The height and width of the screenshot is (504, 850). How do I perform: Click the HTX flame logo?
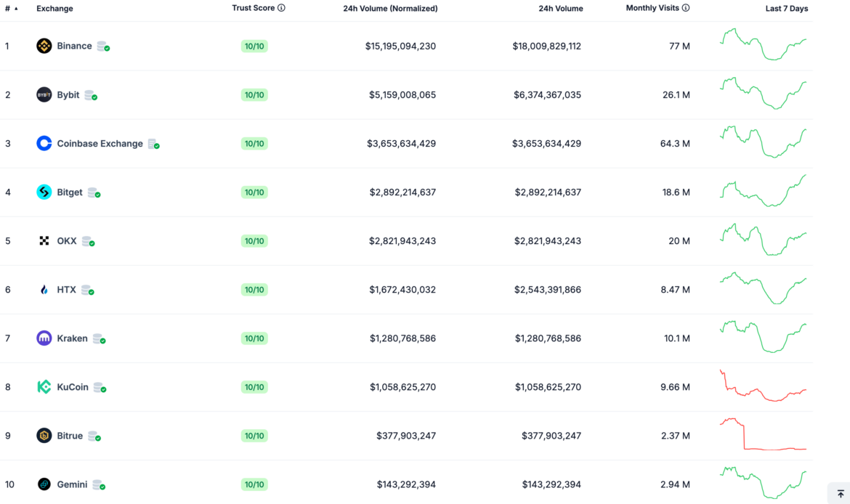(44, 289)
